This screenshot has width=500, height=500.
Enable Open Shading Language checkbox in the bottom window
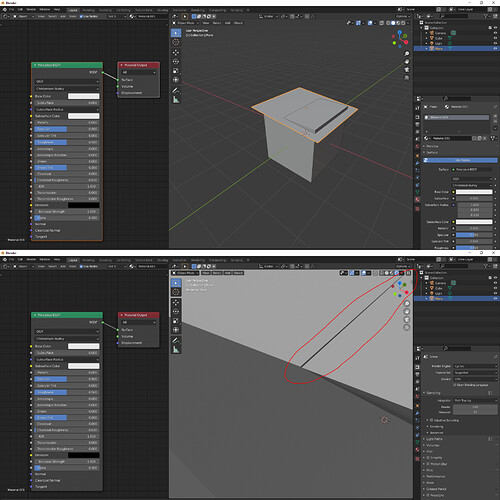point(455,385)
